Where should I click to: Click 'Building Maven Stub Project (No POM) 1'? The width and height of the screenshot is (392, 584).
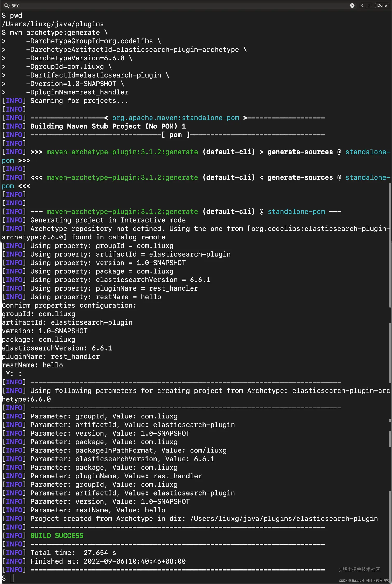108,126
